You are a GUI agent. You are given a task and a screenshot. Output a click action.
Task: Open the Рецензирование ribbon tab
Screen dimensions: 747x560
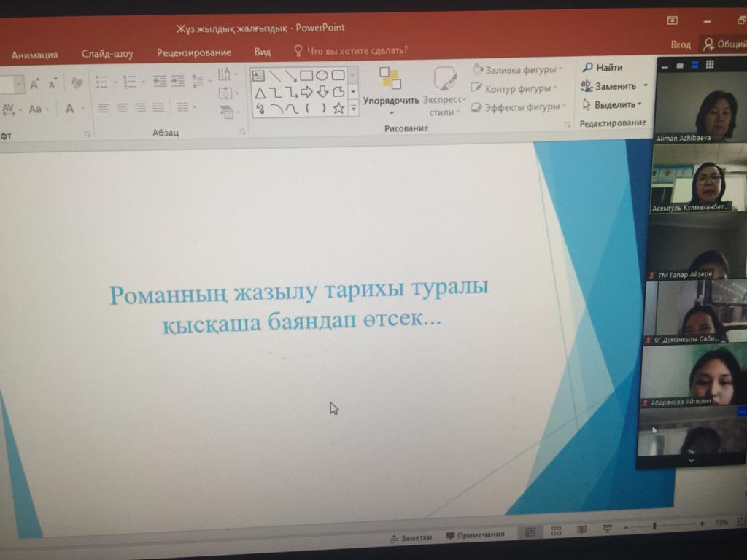[193, 52]
